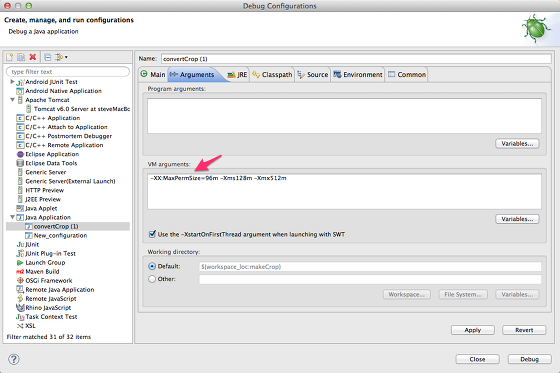Screen dimensions: 560x373
Task: Switch to the Main tab
Action: (x=153, y=75)
